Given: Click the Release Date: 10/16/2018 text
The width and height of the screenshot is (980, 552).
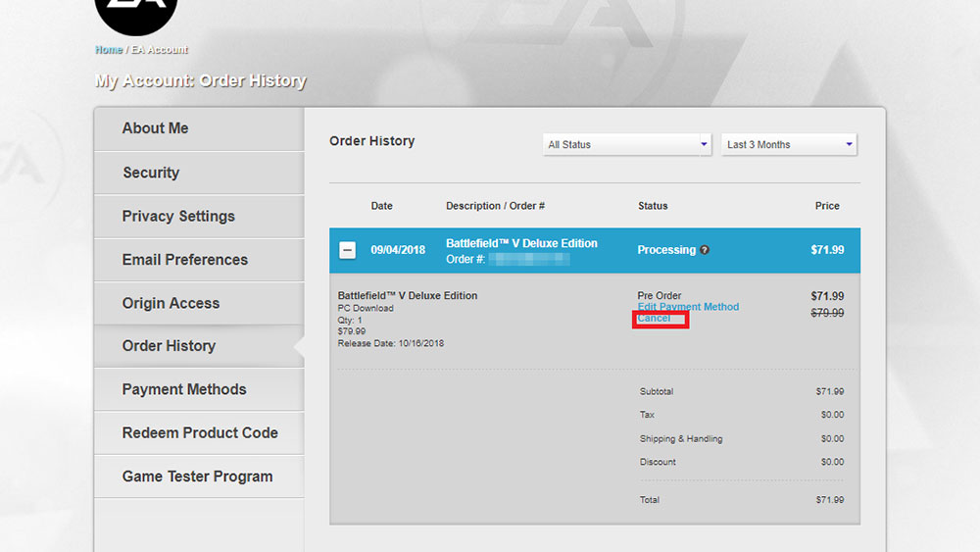Looking at the screenshot, I should (x=391, y=343).
